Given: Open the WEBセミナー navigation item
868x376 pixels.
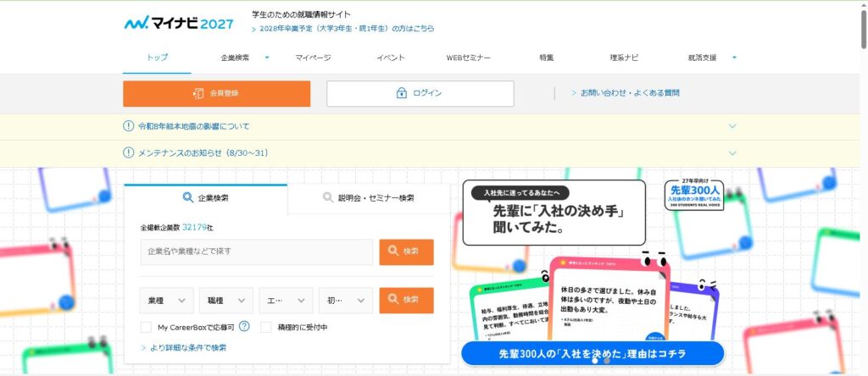Looking at the screenshot, I should click(x=468, y=58).
